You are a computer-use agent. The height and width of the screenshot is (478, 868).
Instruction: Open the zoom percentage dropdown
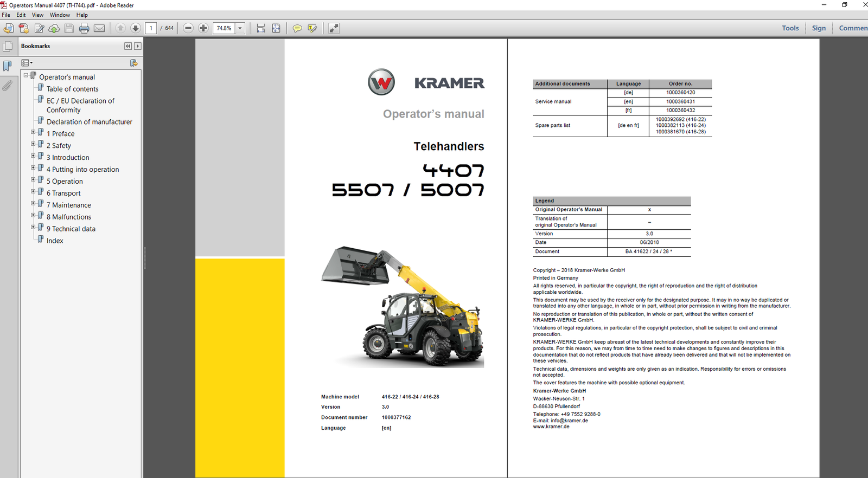(240, 28)
